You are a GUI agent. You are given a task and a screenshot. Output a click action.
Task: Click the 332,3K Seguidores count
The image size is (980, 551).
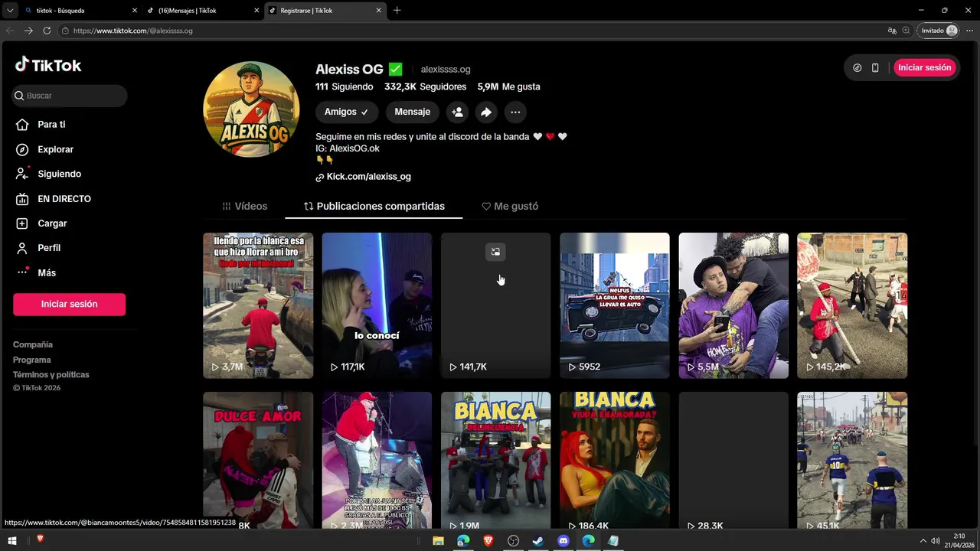coord(426,87)
